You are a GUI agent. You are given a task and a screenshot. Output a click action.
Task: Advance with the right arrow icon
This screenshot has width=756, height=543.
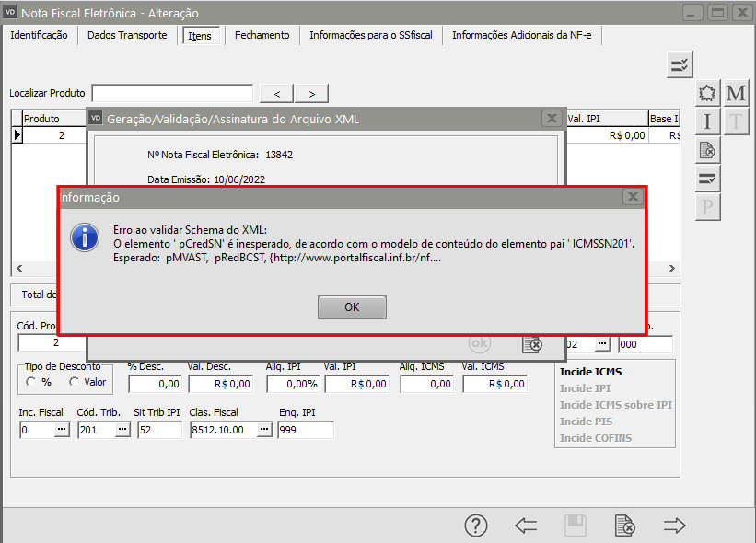click(675, 526)
